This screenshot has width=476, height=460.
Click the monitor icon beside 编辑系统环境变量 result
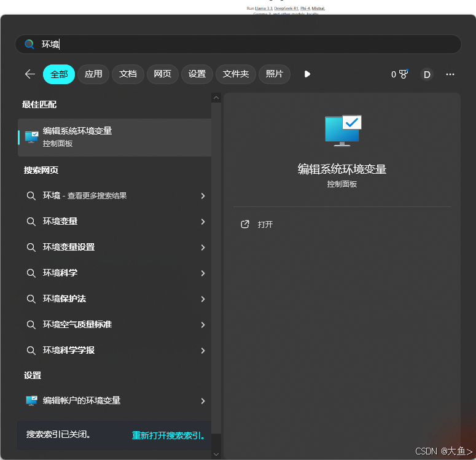pos(31,137)
